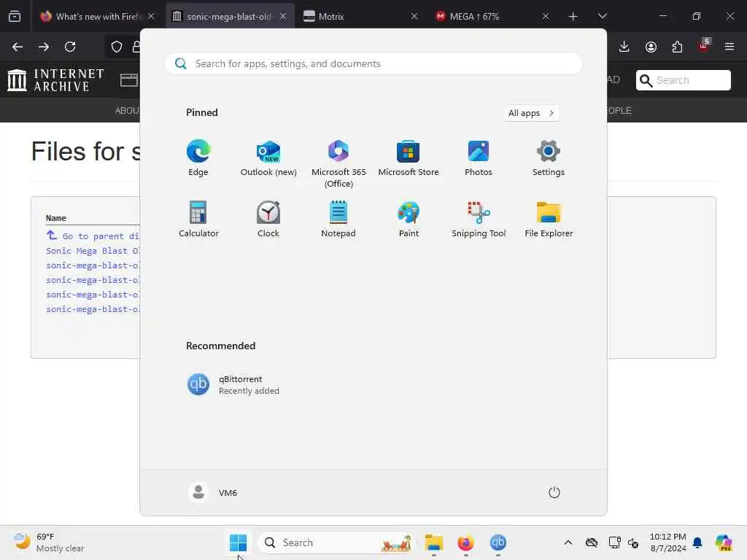
Task: Launch the Photos app
Action: click(479, 158)
